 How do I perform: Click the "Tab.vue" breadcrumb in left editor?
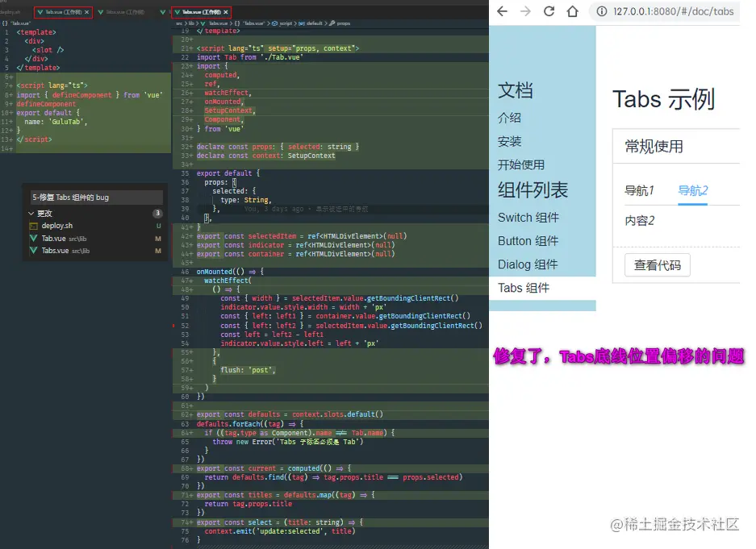(20, 23)
